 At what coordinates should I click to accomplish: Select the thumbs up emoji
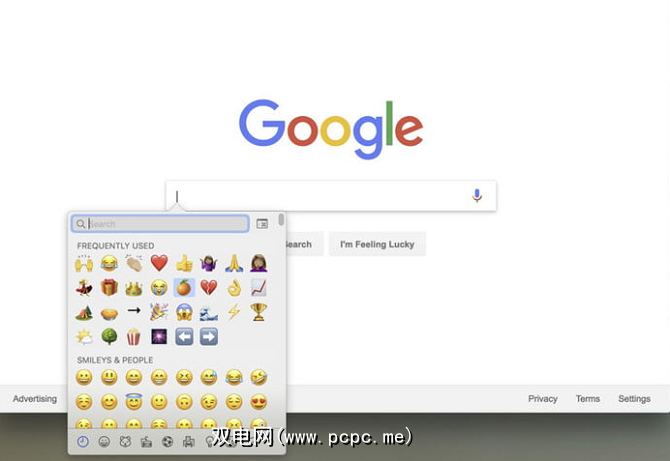click(x=184, y=263)
